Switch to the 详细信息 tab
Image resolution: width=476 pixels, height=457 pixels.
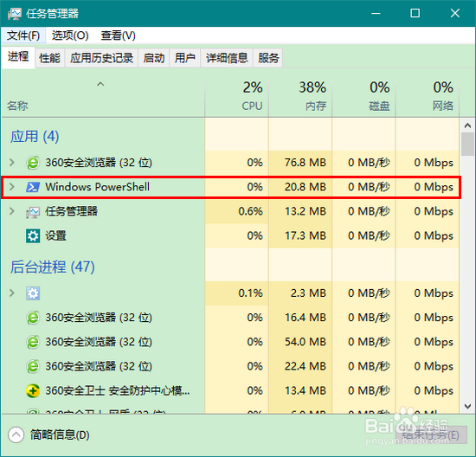pyautogui.click(x=227, y=58)
